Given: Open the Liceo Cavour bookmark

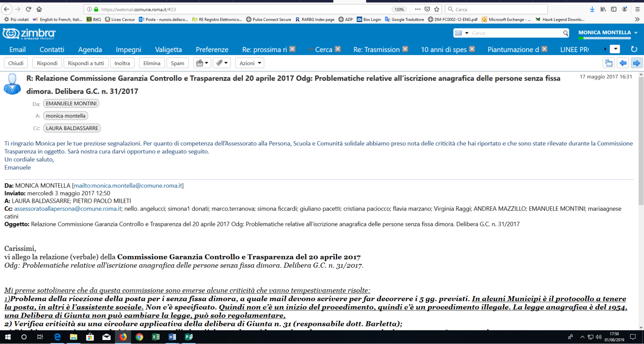Looking at the screenshot, I should point(120,20).
